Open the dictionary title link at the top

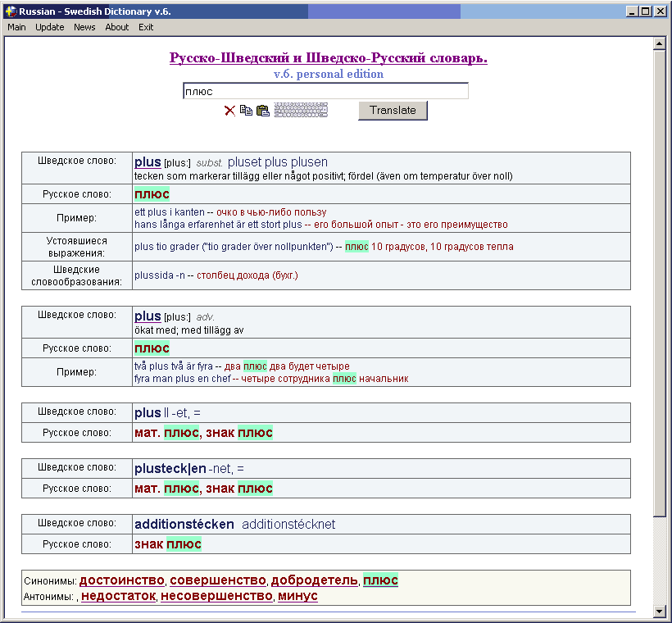pos(328,58)
